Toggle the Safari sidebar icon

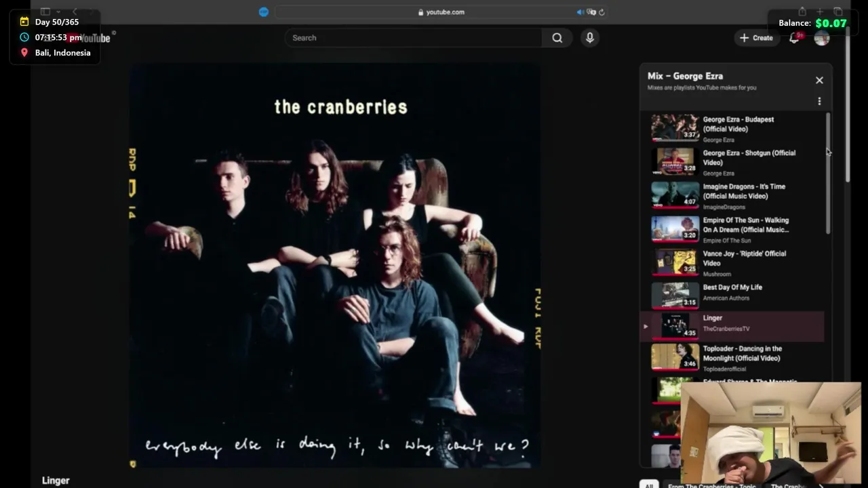tap(45, 12)
